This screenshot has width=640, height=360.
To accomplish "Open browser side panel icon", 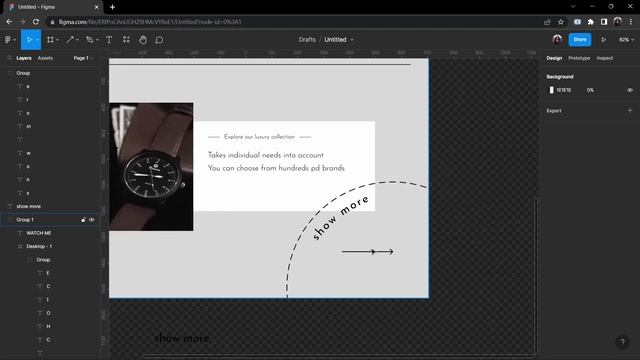I will [604, 22].
